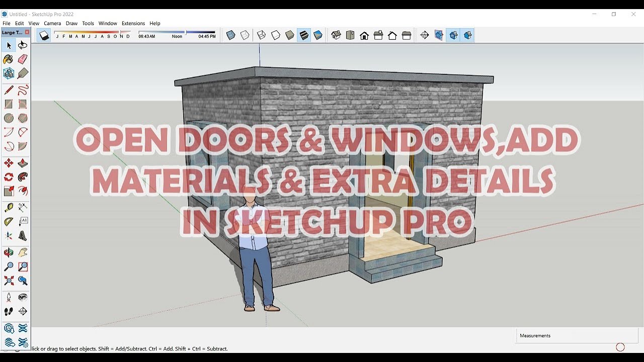644x362 pixels.
Task: Switch to Shaded With Textures style
Action: tap(304, 35)
